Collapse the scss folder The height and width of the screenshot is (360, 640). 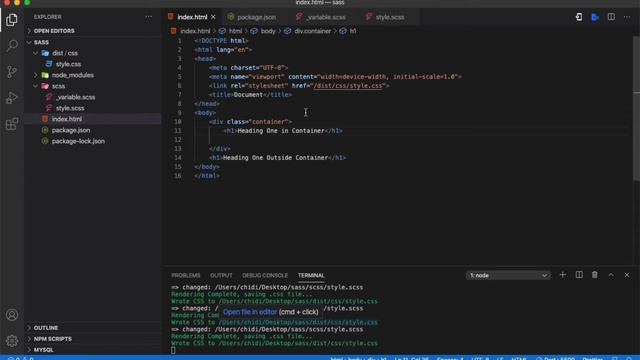93,86
